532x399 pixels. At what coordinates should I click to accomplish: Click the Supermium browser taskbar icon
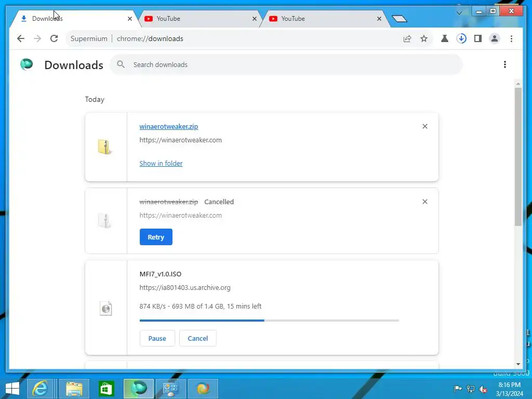click(138, 389)
